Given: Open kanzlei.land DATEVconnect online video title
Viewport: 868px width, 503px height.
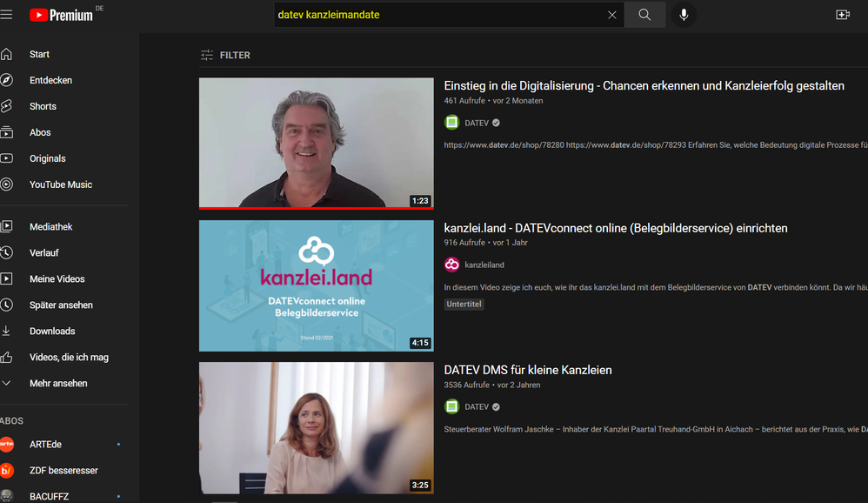Looking at the screenshot, I should coord(616,228).
